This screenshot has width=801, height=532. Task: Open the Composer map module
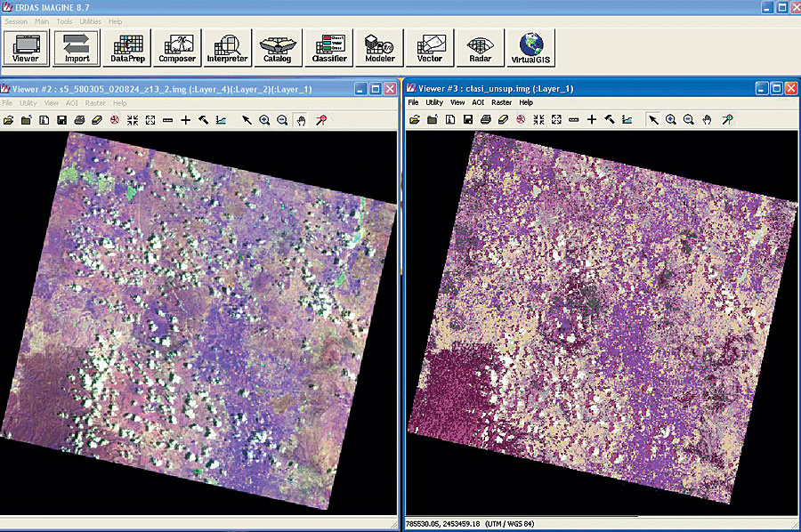coord(177,48)
